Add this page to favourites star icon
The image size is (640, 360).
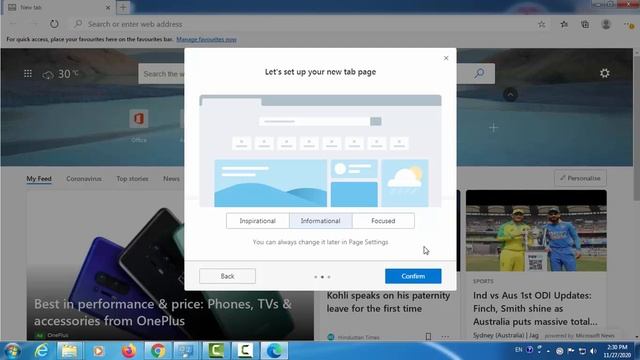[542, 24]
